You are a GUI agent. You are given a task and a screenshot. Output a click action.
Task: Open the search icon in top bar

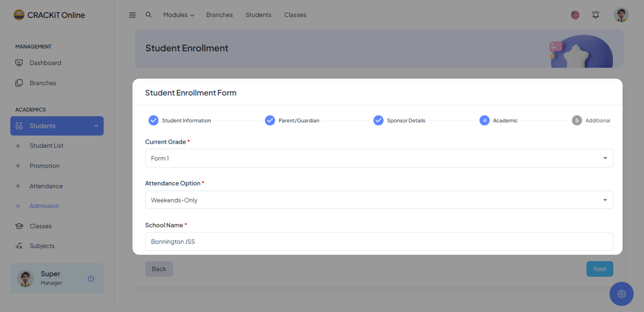[148, 15]
